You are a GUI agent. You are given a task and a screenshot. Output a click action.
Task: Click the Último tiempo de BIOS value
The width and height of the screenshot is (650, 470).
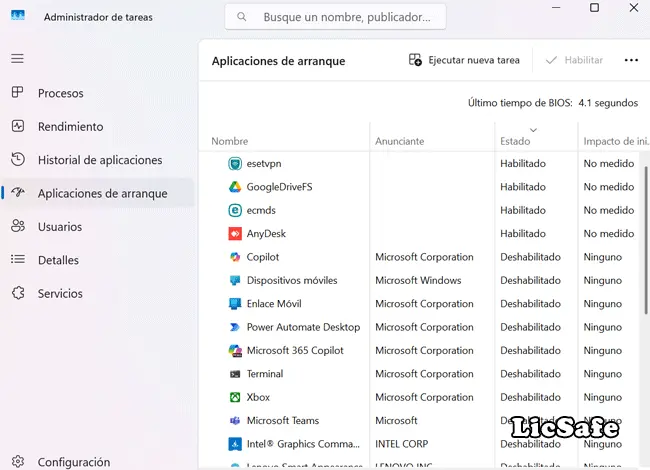(608, 103)
